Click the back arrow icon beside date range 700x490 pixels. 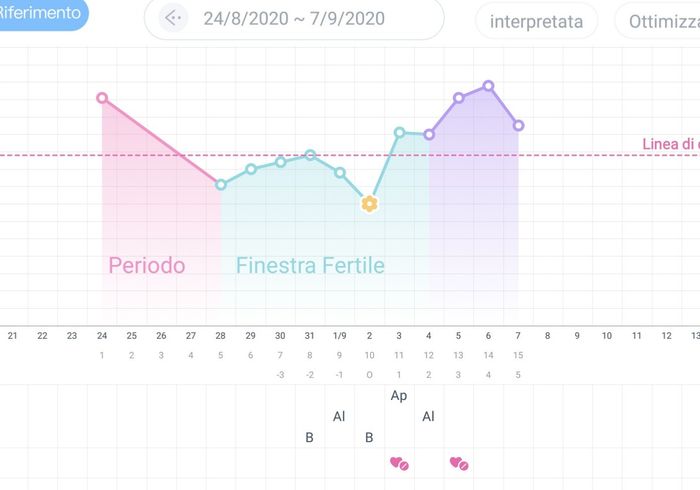point(173,18)
